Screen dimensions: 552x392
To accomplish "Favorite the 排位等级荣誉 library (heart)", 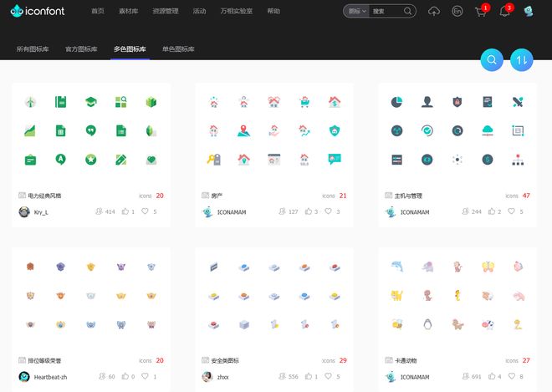I will (x=145, y=376).
